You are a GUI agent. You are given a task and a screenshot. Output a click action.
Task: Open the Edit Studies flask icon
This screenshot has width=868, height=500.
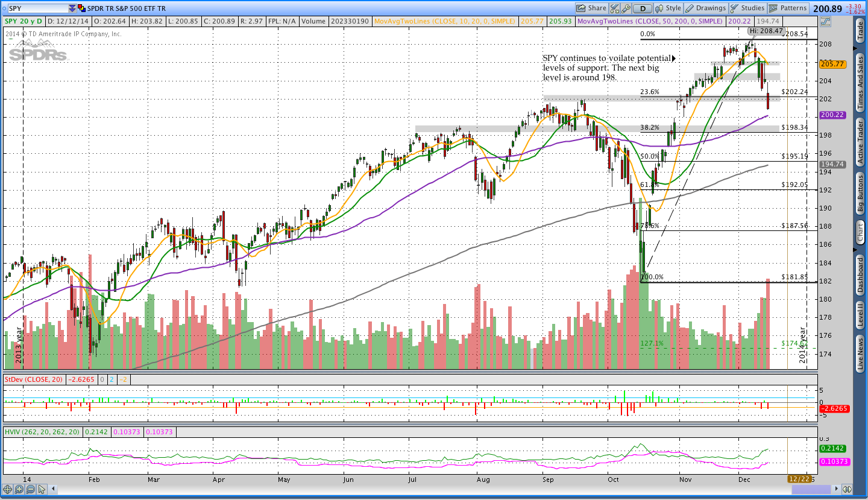pos(614,8)
